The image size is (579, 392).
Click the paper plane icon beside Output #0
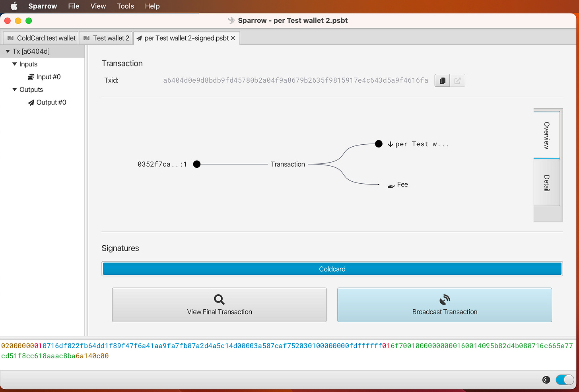point(31,103)
